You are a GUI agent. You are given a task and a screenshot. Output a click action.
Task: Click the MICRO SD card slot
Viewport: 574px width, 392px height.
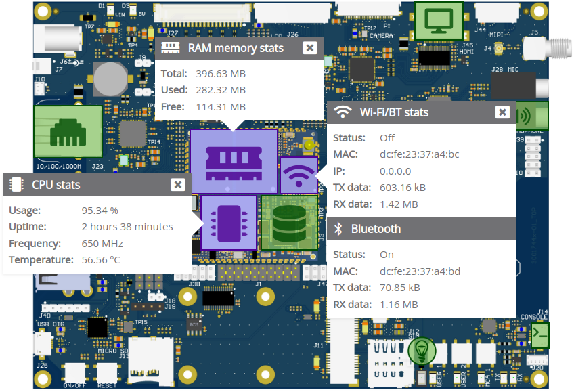click(x=150, y=361)
